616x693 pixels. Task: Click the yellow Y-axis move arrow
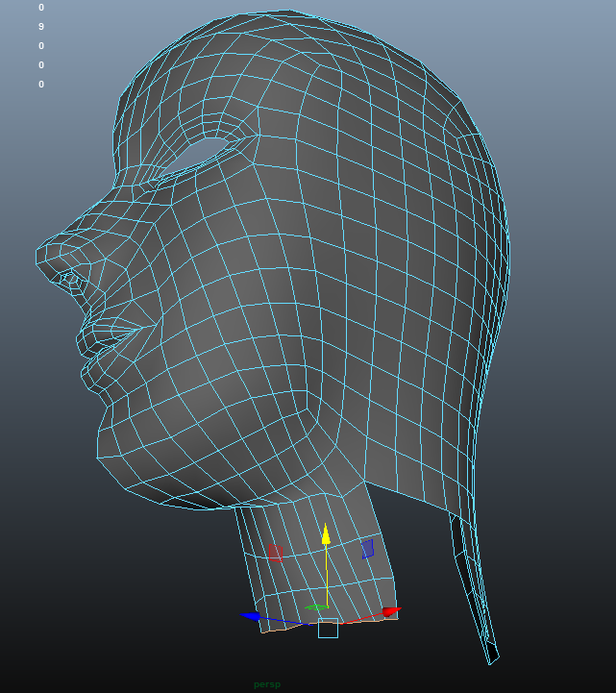(x=326, y=533)
